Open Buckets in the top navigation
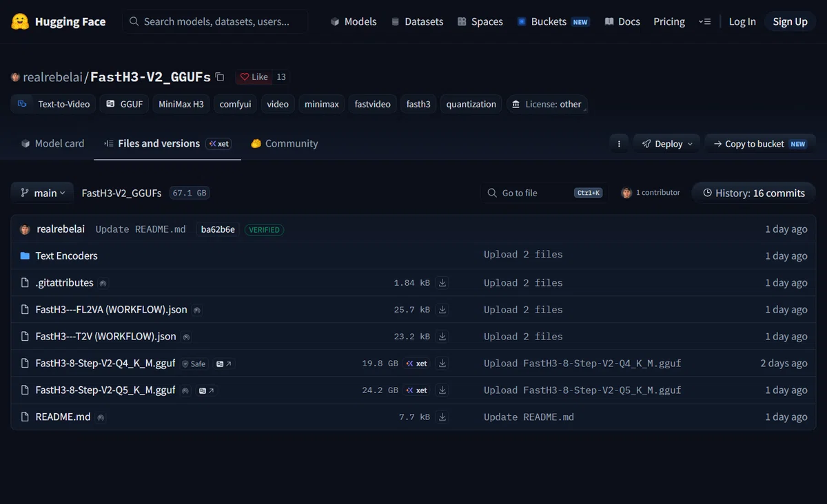This screenshot has width=827, height=504. (553, 21)
